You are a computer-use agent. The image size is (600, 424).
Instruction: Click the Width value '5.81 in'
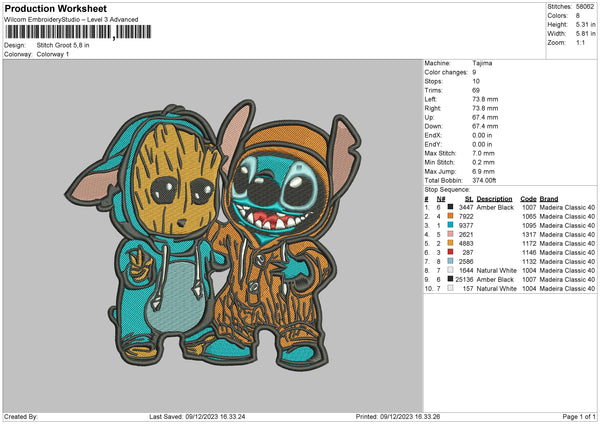[585, 34]
